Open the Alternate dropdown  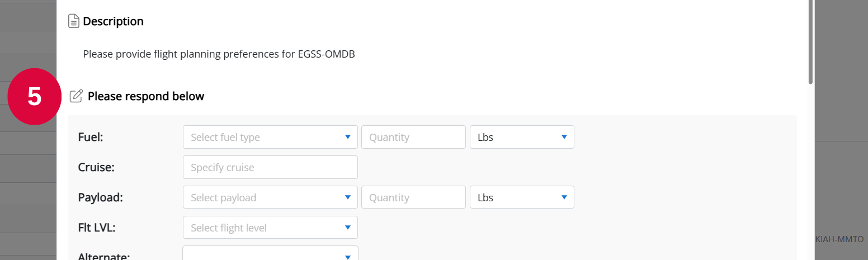(270, 253)
